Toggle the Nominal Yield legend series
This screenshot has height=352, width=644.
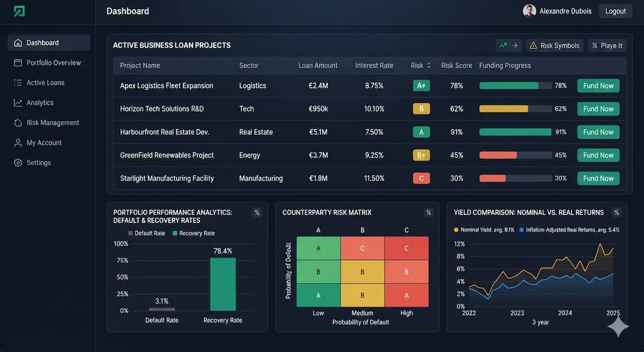click(x=484, y=230)
